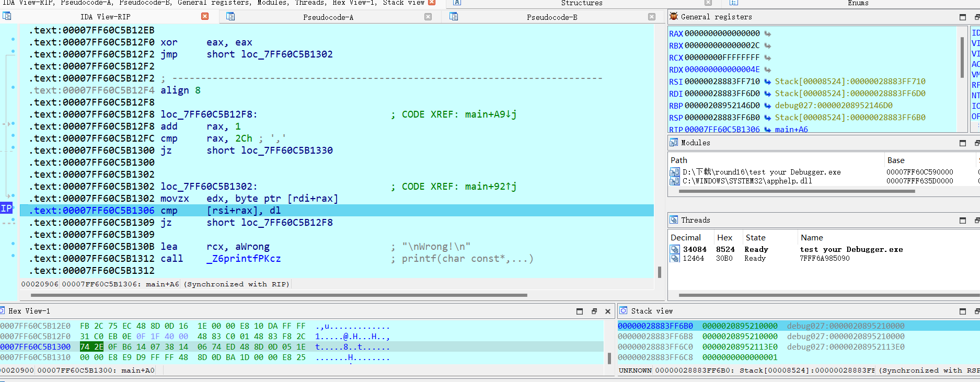Sort threads by Name column header
Screen dimensions: 980x382
pos(889,237)
